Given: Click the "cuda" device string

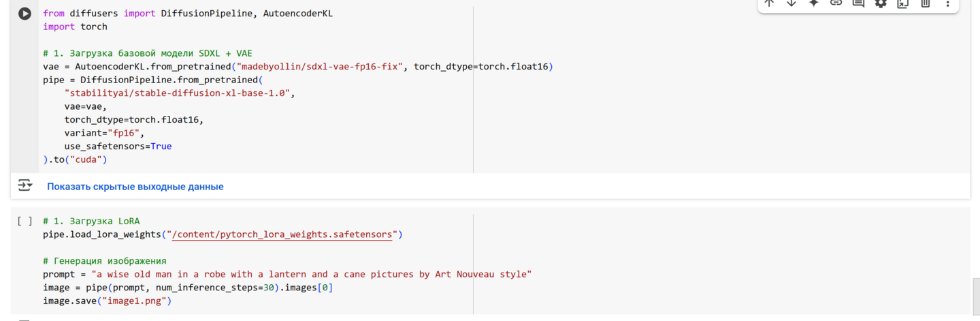Looking at the screenshot, I should [86, 159].
